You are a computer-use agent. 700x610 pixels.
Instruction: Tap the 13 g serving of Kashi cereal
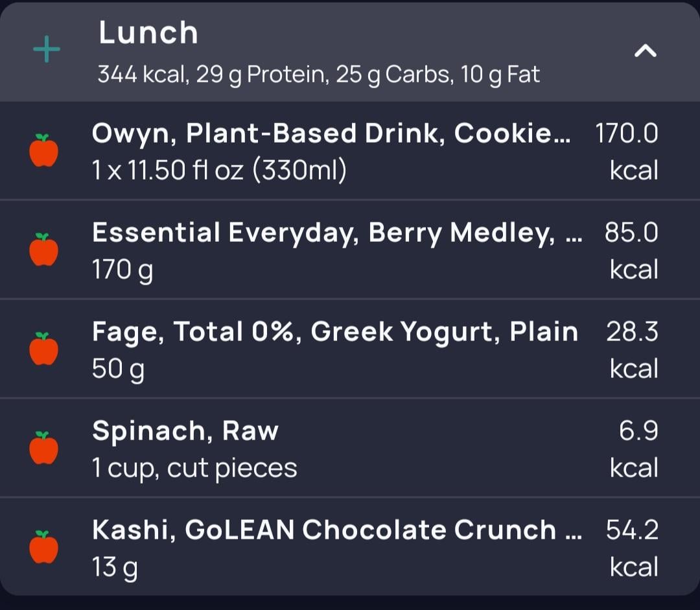point(115,568)
